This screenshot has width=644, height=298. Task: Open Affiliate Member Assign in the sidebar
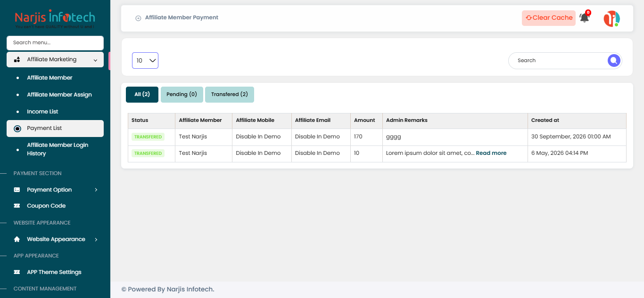59,95
